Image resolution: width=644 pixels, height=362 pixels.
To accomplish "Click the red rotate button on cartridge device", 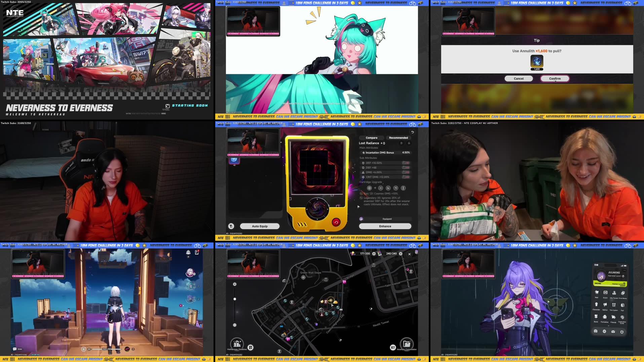I will pos(336,222).
